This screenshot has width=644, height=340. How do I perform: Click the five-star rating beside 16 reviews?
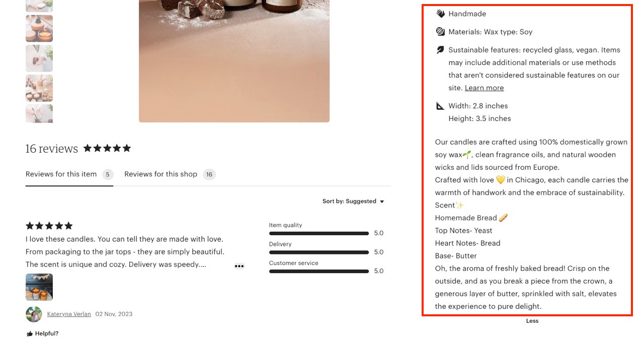[x=107, y=148]
